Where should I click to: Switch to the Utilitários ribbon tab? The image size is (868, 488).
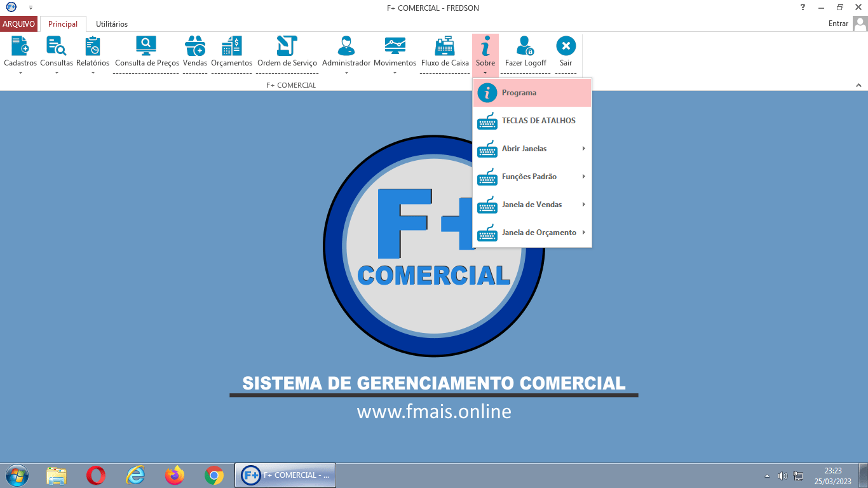112,24
